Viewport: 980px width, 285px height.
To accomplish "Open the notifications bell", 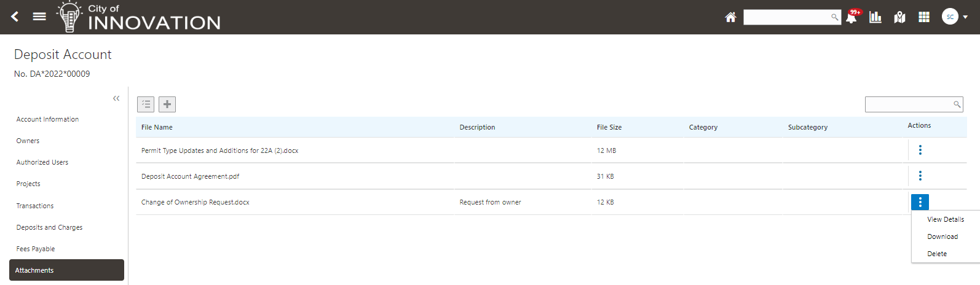I will tap(852, 17).
